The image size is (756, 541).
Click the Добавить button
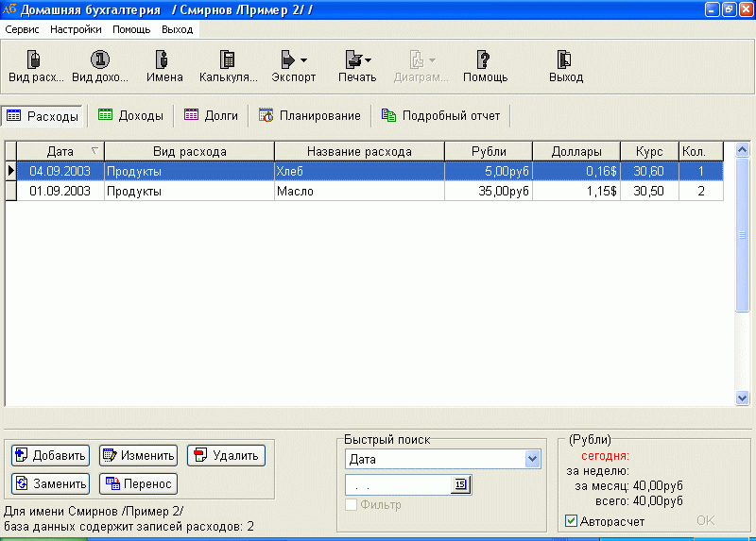click(x=50, y=455)
